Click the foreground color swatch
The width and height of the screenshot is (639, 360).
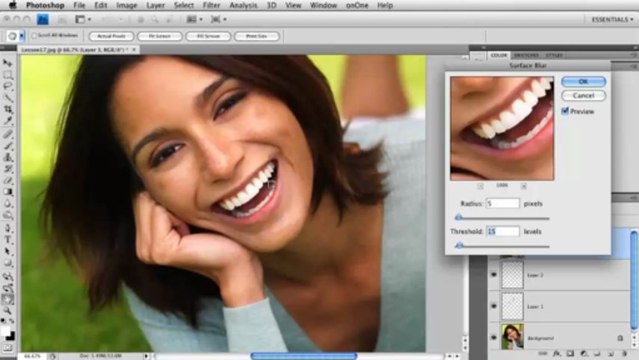click(6, 331)
